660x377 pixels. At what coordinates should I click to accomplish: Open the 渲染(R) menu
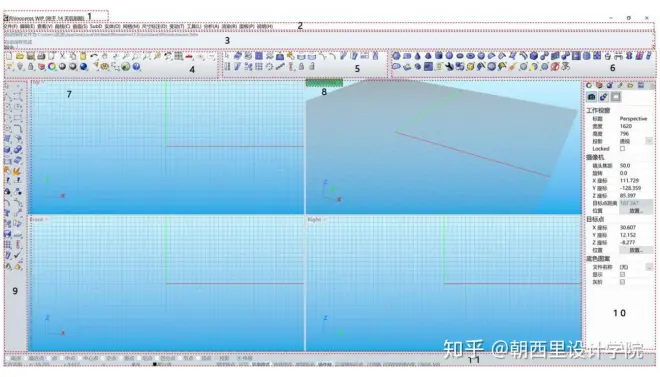tap(229, 26)
